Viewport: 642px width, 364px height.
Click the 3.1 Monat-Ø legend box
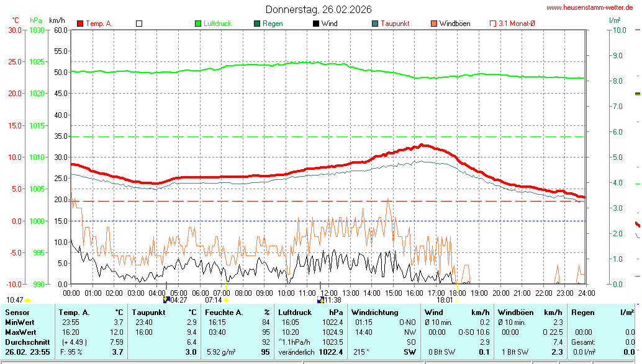(493, 24)
